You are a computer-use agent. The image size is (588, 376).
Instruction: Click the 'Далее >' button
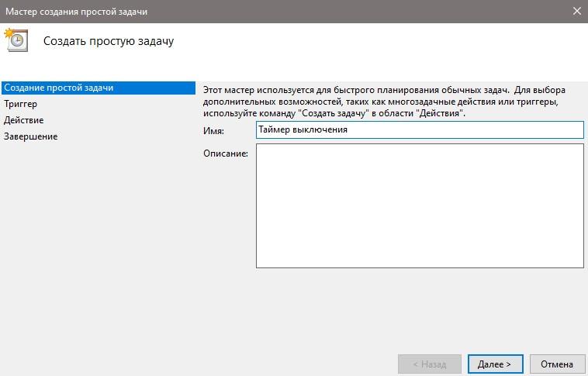coord(495,364)
